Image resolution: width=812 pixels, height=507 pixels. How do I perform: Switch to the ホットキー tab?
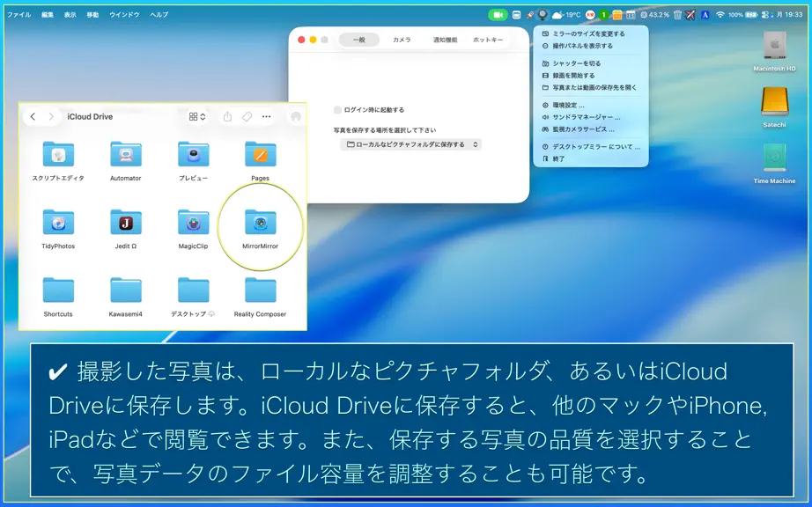[x=488, y=40]
